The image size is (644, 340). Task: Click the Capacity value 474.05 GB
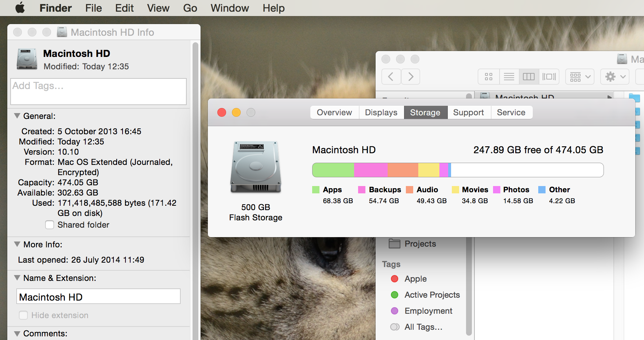78,182
